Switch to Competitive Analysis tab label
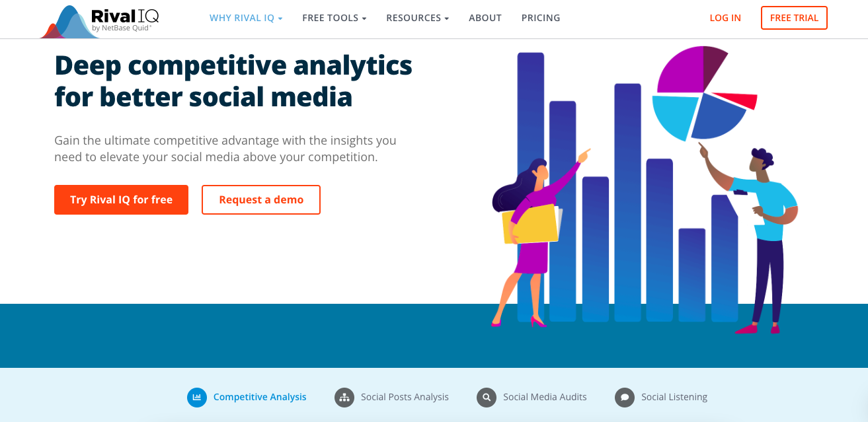The image size is (868, 422). (260, 397)
